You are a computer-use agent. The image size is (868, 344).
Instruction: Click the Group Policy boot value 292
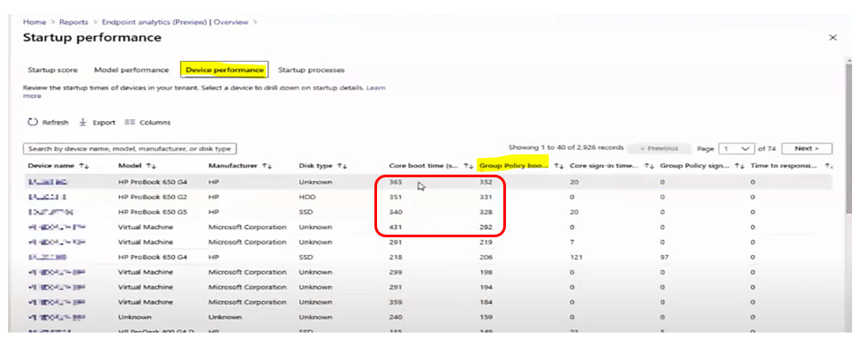[486, 227]
